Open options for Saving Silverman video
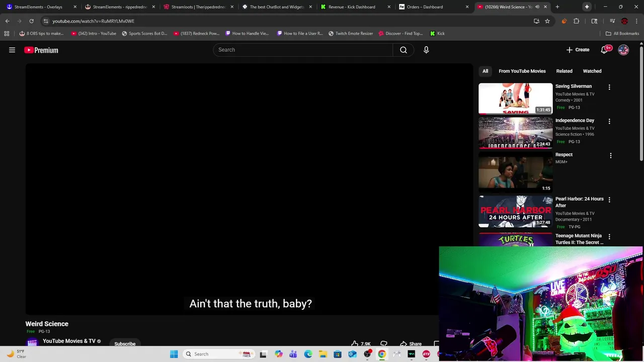 pos(609,87)
